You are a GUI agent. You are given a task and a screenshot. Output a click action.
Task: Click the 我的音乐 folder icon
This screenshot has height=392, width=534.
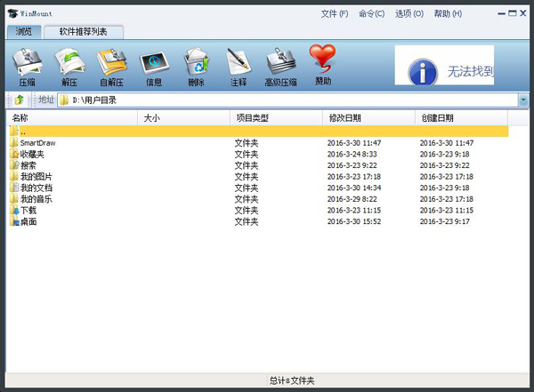[x=14, y=199]
